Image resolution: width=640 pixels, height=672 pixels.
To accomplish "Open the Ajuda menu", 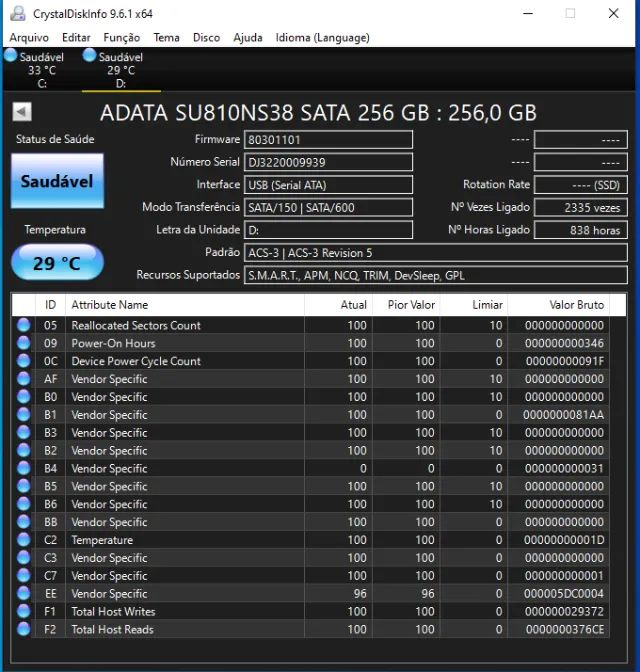I will (248, 38).
